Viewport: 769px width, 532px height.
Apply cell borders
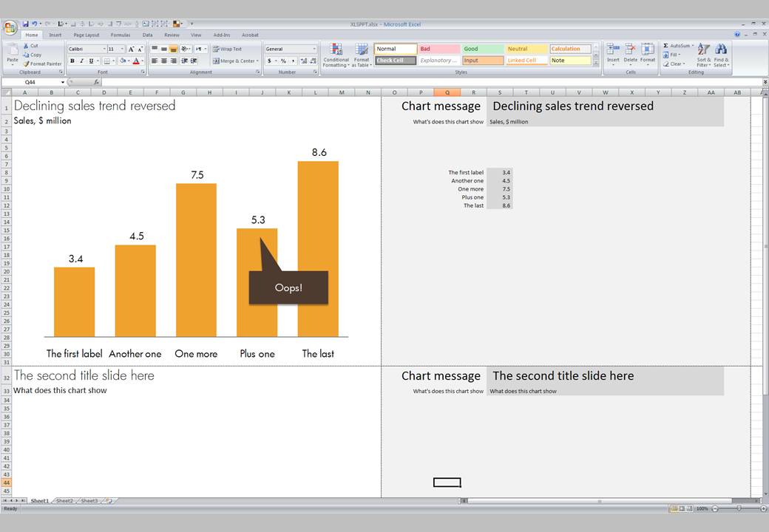pyautogui.click(x=106, y=61)
